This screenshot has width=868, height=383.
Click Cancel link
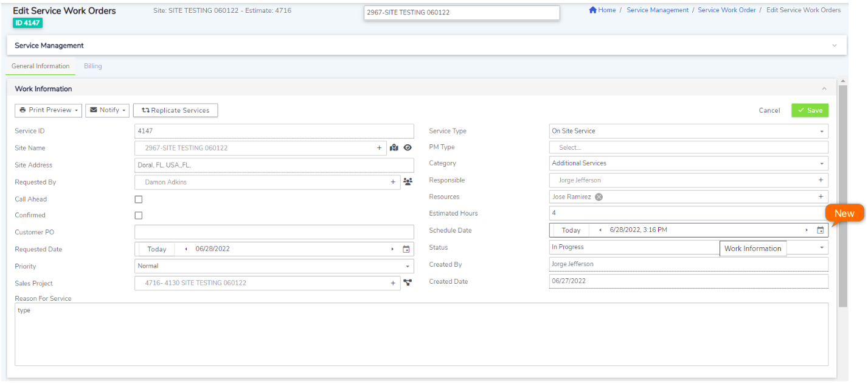[769, 110]
